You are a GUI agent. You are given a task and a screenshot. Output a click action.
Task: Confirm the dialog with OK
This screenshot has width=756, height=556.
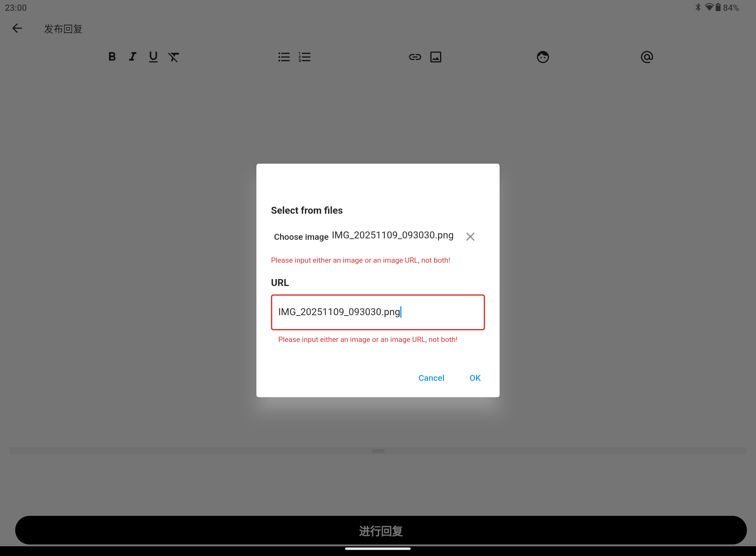pyautogui.click(x=475, y=378)
